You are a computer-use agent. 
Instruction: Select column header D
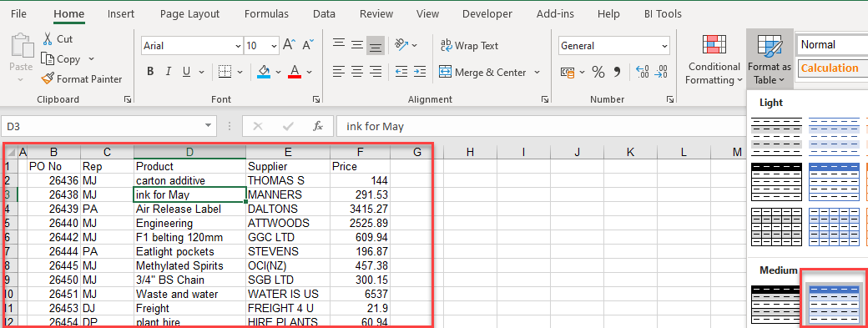190,152
